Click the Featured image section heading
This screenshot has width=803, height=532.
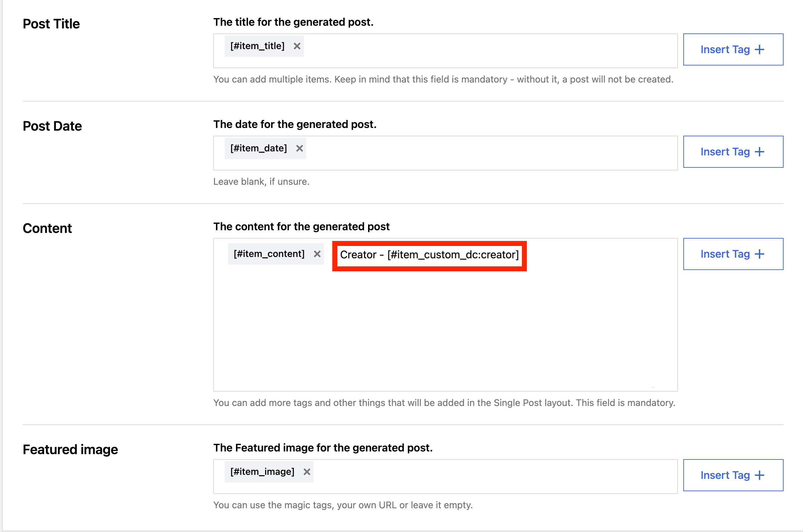[x=70, y=449]
